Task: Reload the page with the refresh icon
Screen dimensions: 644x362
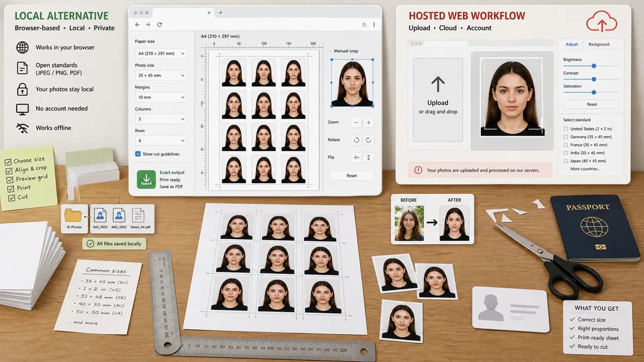Action: [159, 25]
